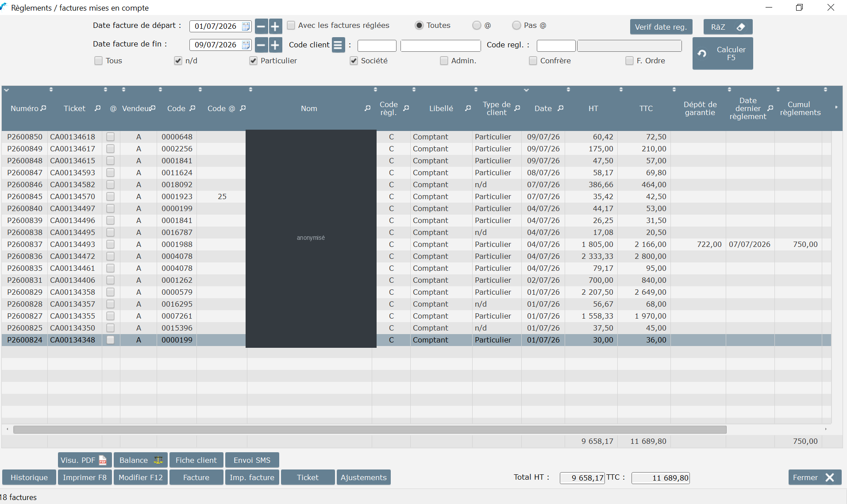Click Imp. facture button
The image size is (847, 504).
[252, 477]
